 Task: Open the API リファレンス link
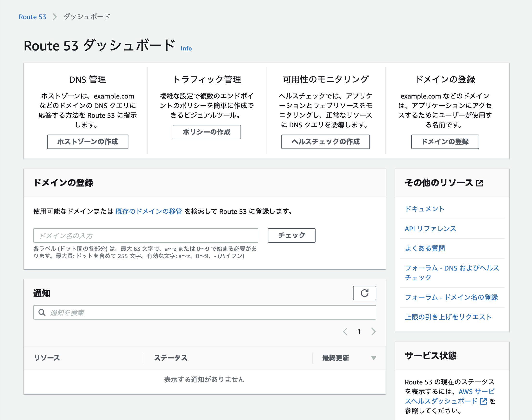(x=430, y=229)
